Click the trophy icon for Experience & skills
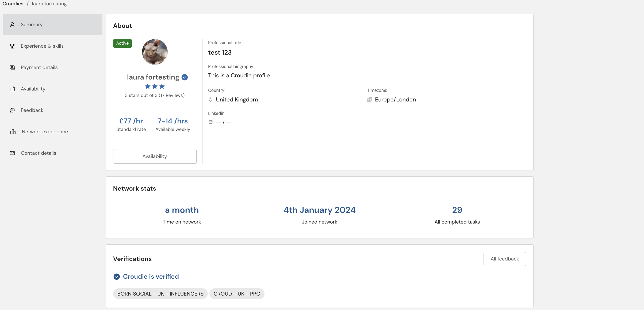644x310 pixels. click(x=12, y=46)
